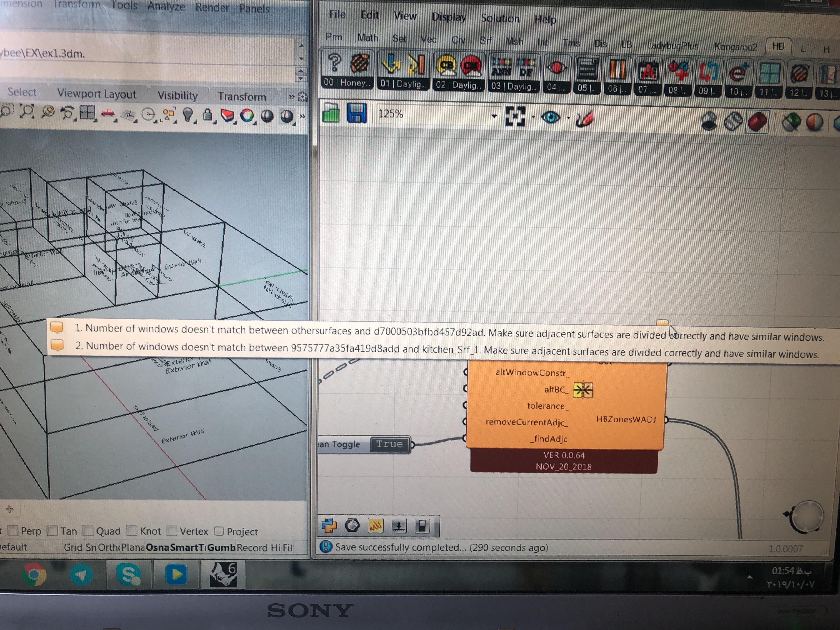Viewport: 840px width, 630px height.
Task: Enable the Perp osnap checkbox
Action: point(13,530)
